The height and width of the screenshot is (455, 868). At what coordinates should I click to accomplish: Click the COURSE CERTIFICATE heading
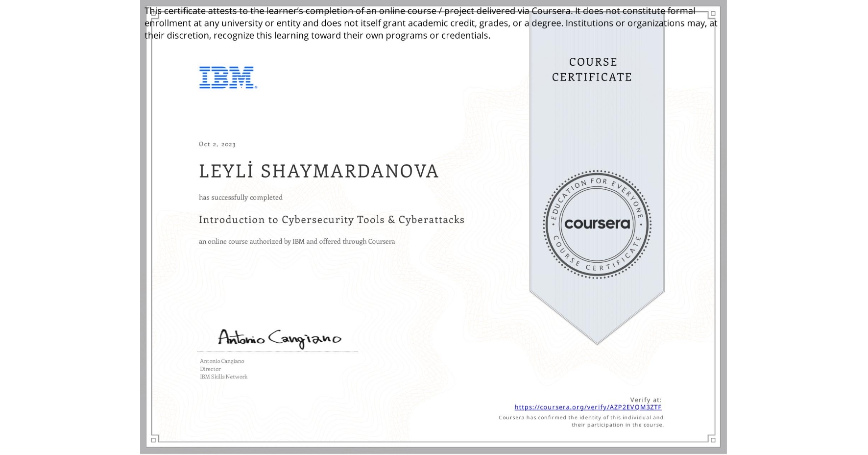[592, 69]
